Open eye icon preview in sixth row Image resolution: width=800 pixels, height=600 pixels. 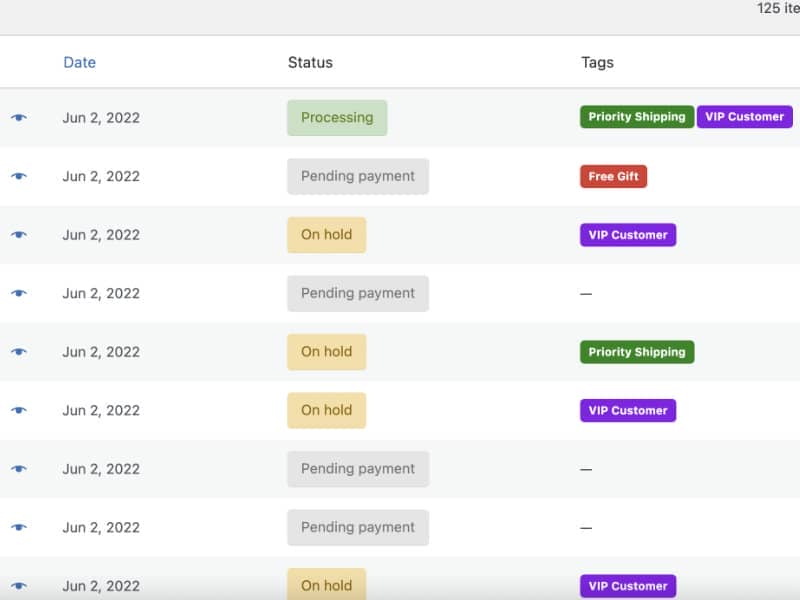(19, 410)
